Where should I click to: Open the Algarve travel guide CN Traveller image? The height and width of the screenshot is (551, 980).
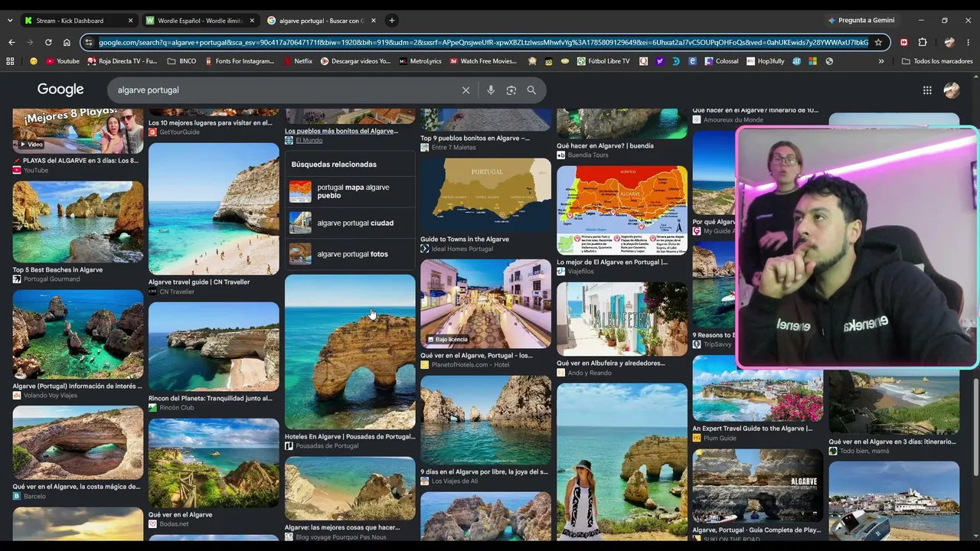coord(214,209)
